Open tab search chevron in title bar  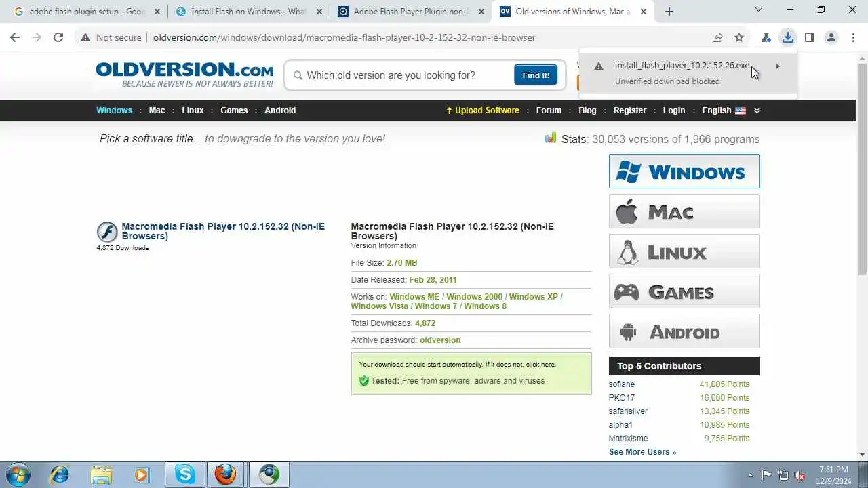pos(759,10)
